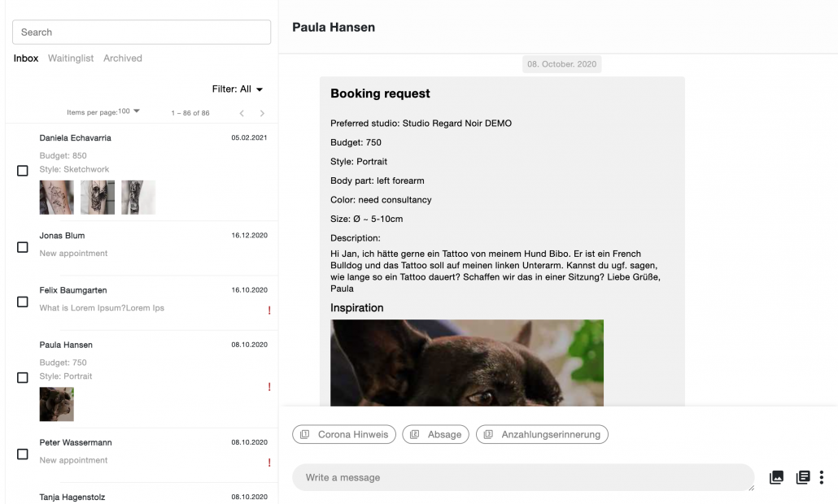Click the Search input field
Screen dimensions: 838x504
coord(142,33)
